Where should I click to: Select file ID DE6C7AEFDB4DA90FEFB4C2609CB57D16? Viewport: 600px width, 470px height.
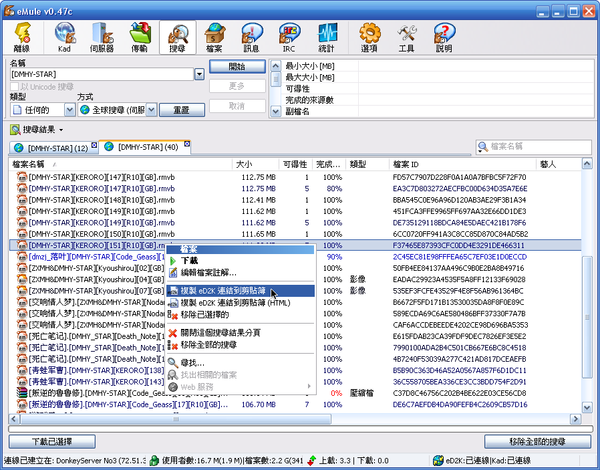click(460, 405)
